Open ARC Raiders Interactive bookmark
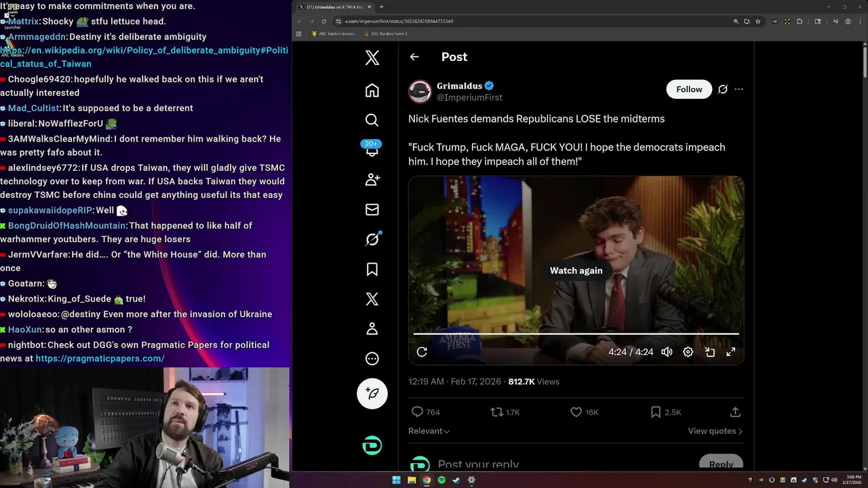This screenshot has height=488, width=868. [334, 34]
